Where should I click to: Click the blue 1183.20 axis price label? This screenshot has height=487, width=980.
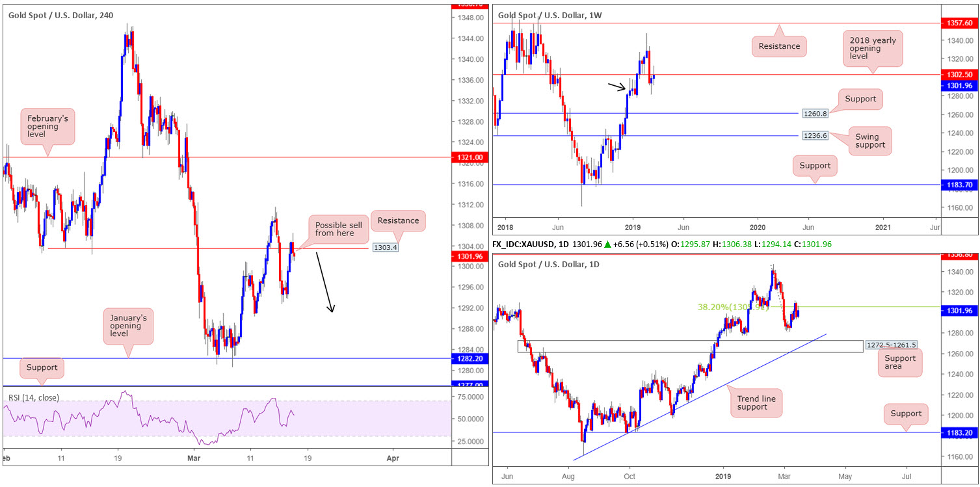(x=960, y=432)
